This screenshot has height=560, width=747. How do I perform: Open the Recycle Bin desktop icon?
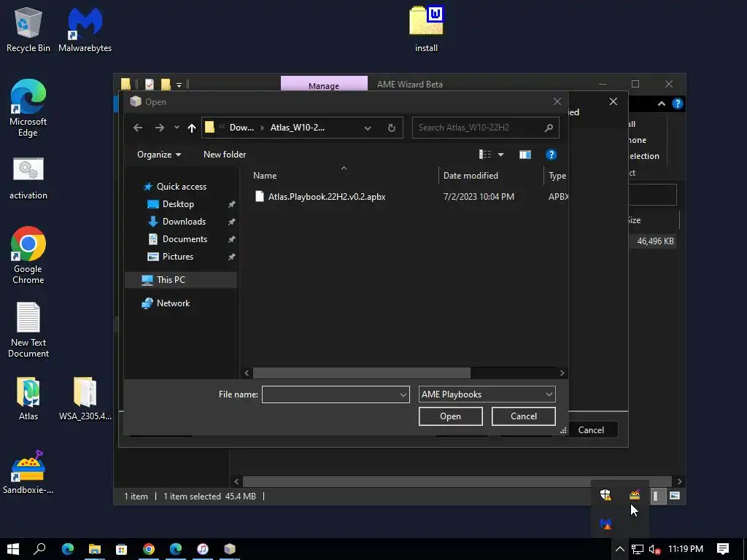click(28, 29)
